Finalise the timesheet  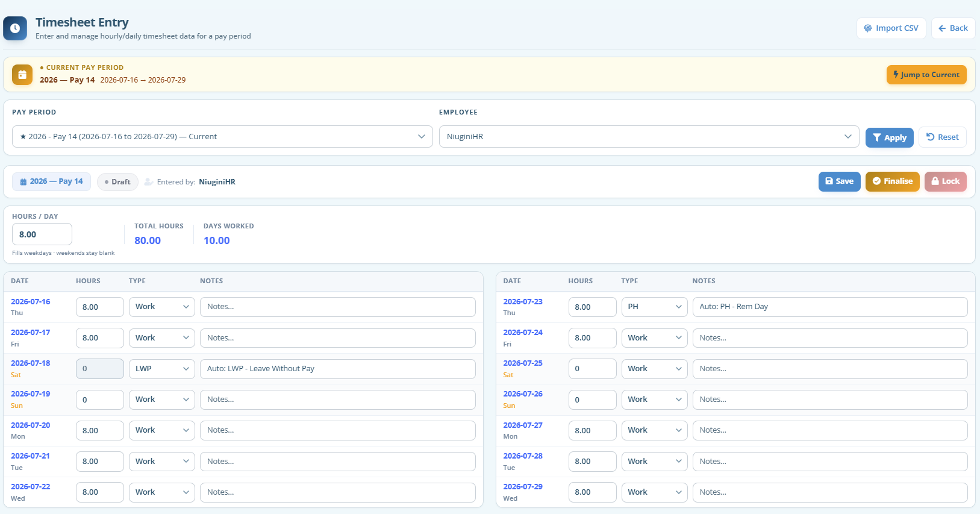pos(892,181)
